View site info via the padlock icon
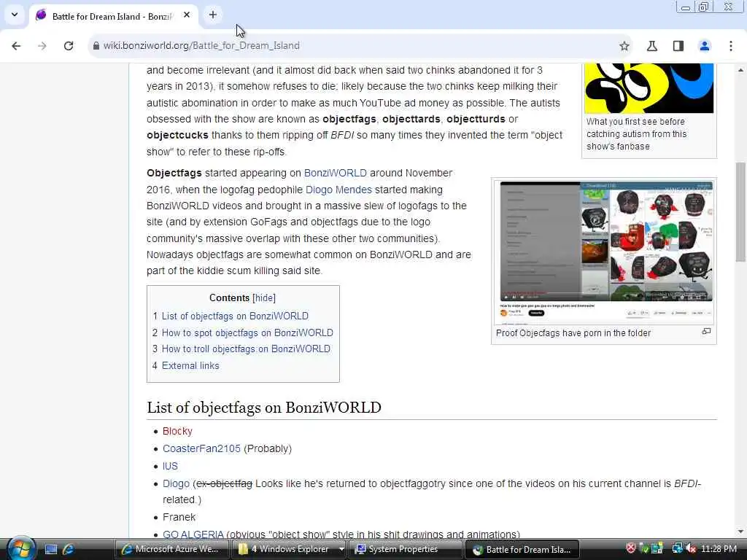Viewport: 747px width, 560px height. [x=96, y=46]
